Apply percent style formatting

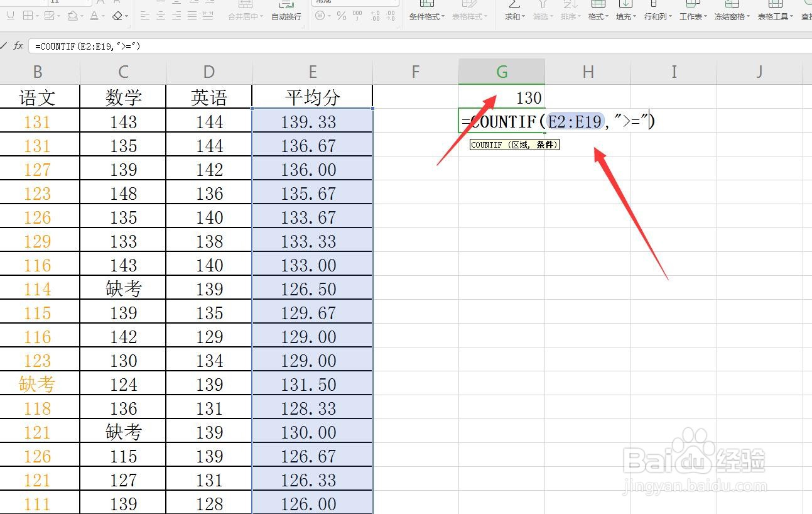pyautogui.click(x=342, y=16)
